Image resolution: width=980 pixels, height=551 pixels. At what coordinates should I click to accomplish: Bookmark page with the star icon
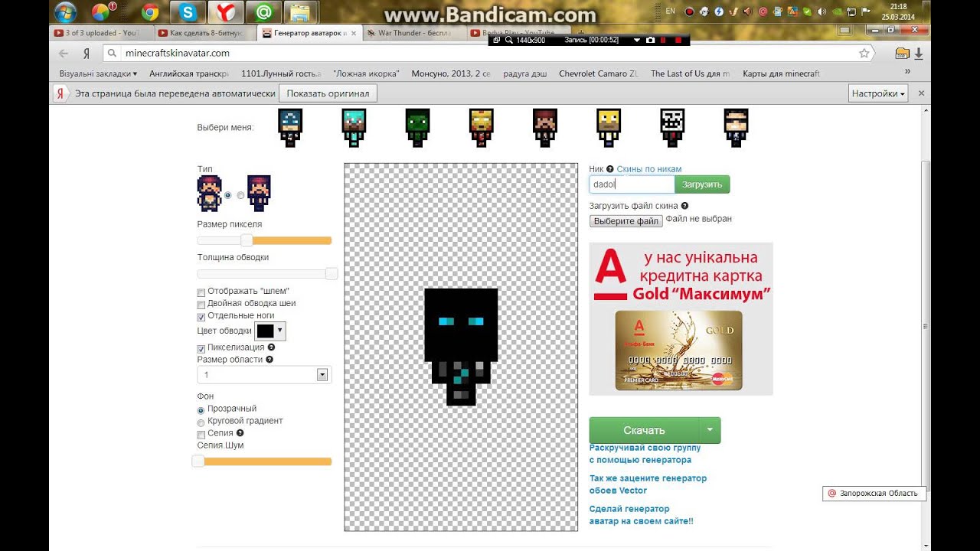pyautogui.click(x=864, y=54)
